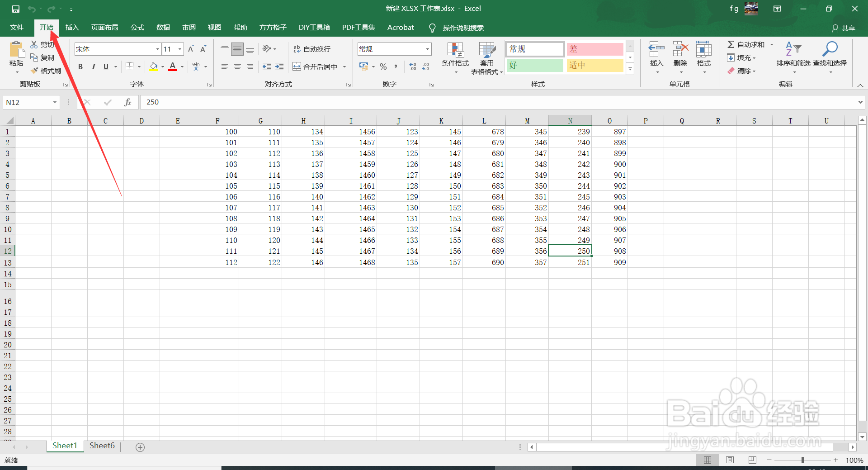Image resolution: width=868 pixels, height=470 pixels.
Task: Open Find and Select magnifier
Action: [830, 58]
